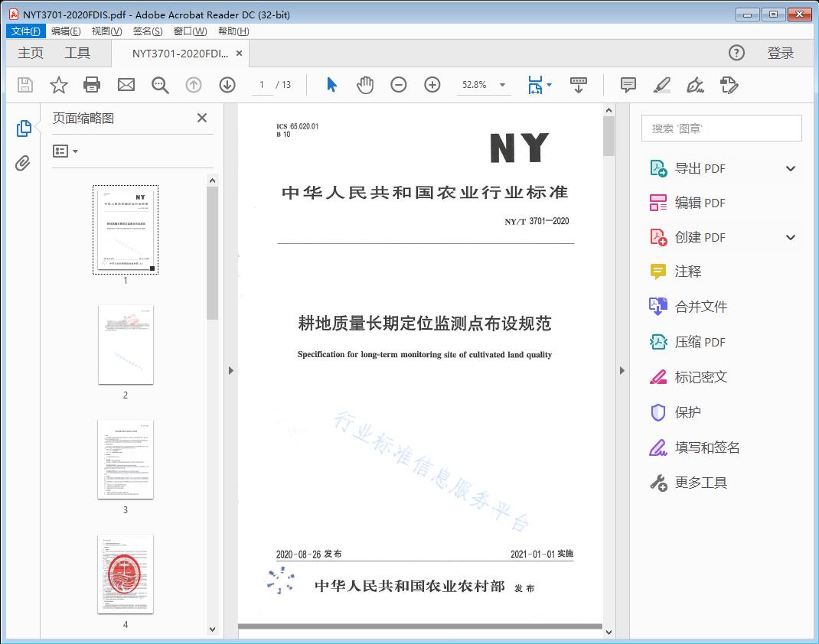Select page 3 thumbnail
This screenshot has height=644, width=819.
tap(126, 459)
